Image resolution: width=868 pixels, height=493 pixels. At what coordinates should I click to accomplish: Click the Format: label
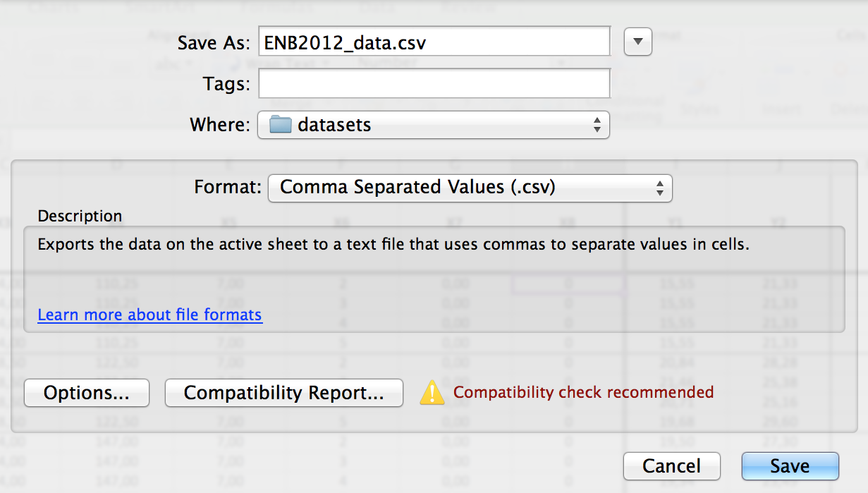pyautogui.click(x=228, y=188)
